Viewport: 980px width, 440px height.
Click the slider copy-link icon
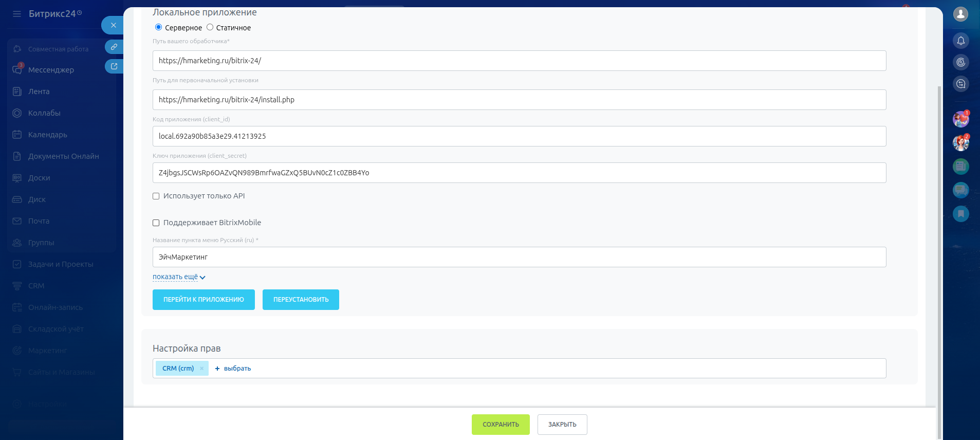tap(114, 47)
